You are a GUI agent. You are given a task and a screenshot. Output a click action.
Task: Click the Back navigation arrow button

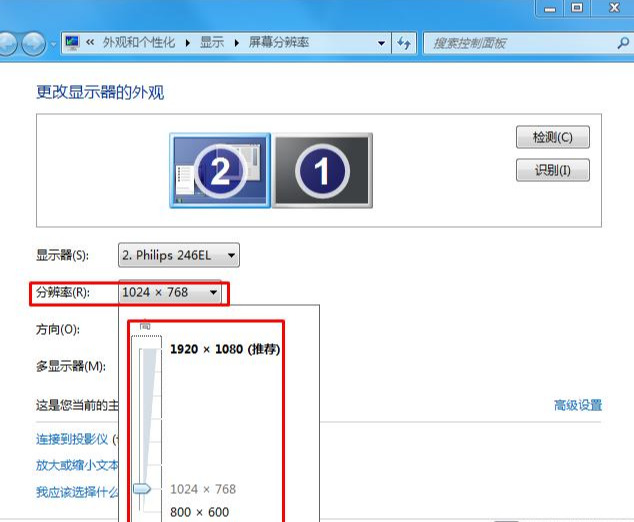[6, 43]
